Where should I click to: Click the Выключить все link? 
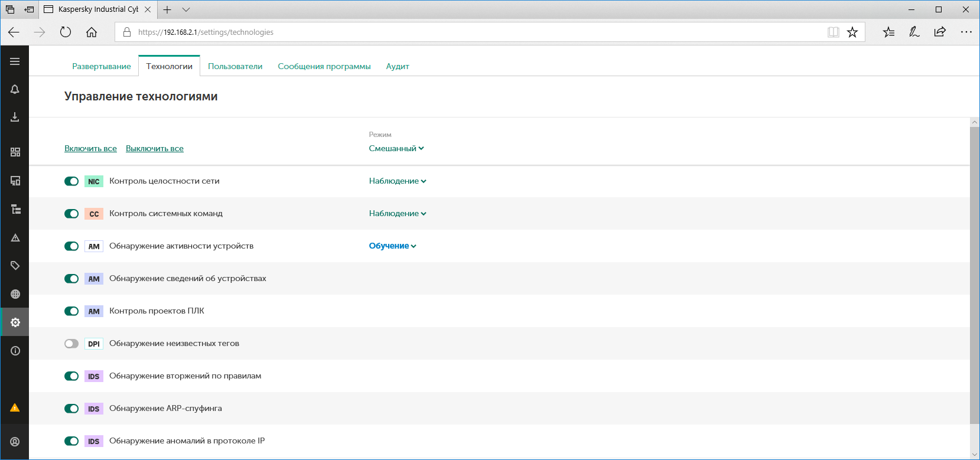(x=155, y=149)
